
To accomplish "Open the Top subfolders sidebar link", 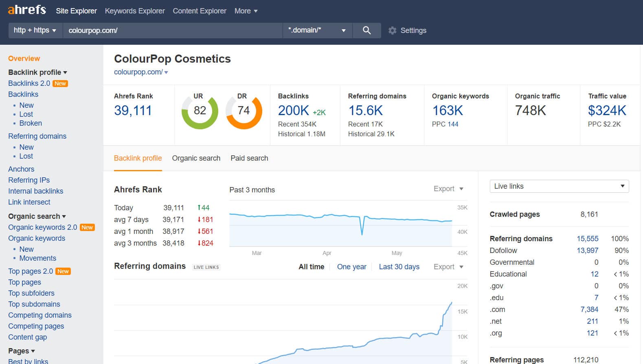I will coord(31,293).
